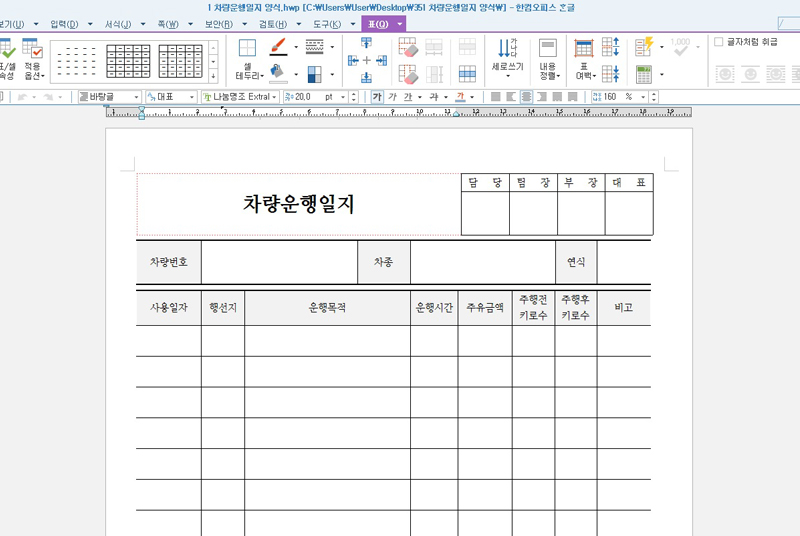This screenshot has height=536, width=800.
Task: Toggle bold text formatting
Action: tap(377, 96)
